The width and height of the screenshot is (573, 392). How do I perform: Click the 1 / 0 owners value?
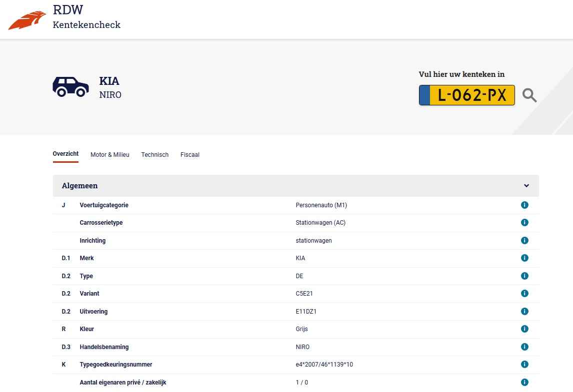(301, 383)
